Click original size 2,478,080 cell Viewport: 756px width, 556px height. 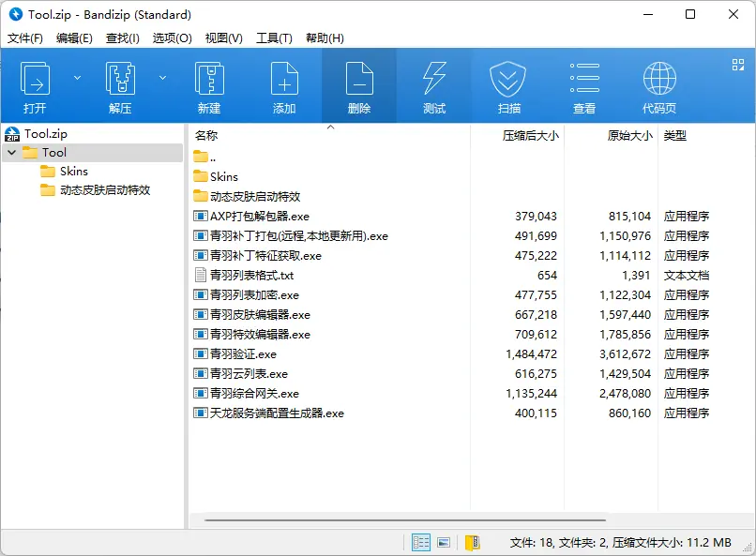626,394
